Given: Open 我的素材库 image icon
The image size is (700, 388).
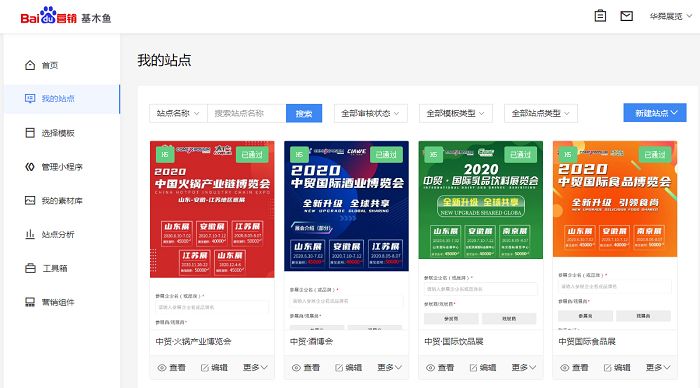Looking at the screenshot, I should 30,200.
